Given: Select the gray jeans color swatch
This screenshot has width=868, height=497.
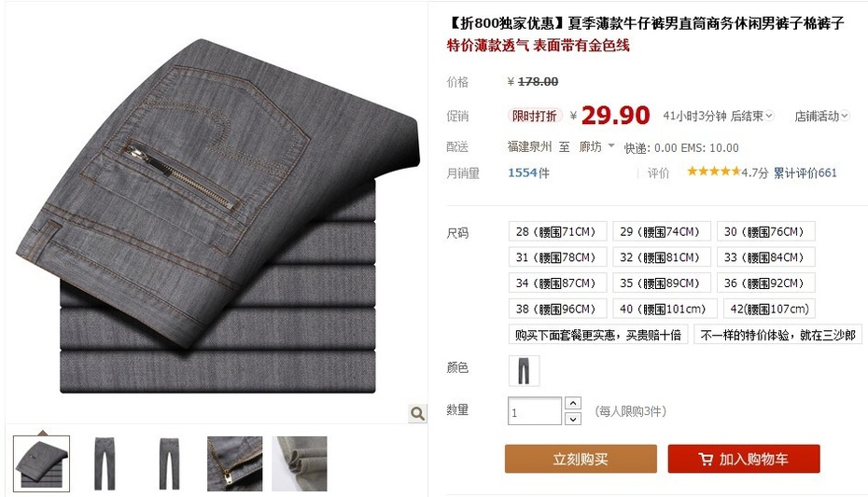Looking at the screenshot, I should point(524,370).
